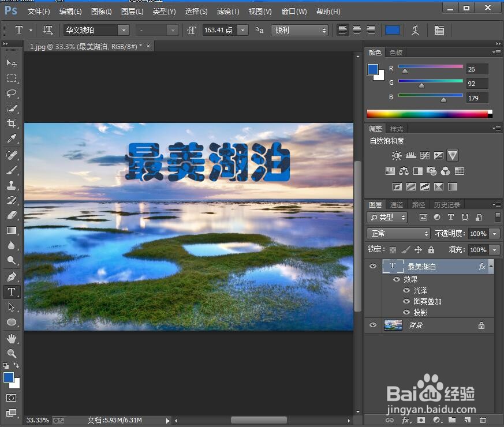This screenshot has height=427, width=504.
Task: Select the Horizontal Type tool
Action: (12, 291)
